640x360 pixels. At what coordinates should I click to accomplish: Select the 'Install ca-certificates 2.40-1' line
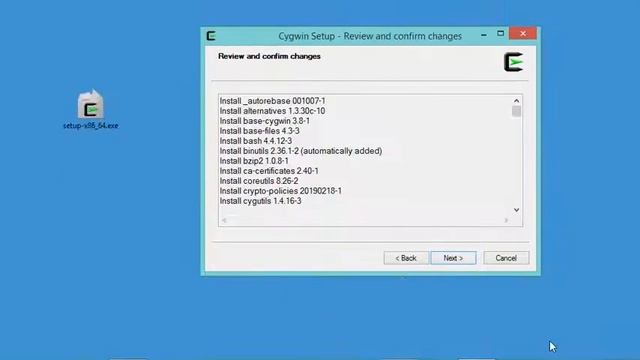pyautogui.click(x=269, y=171)
